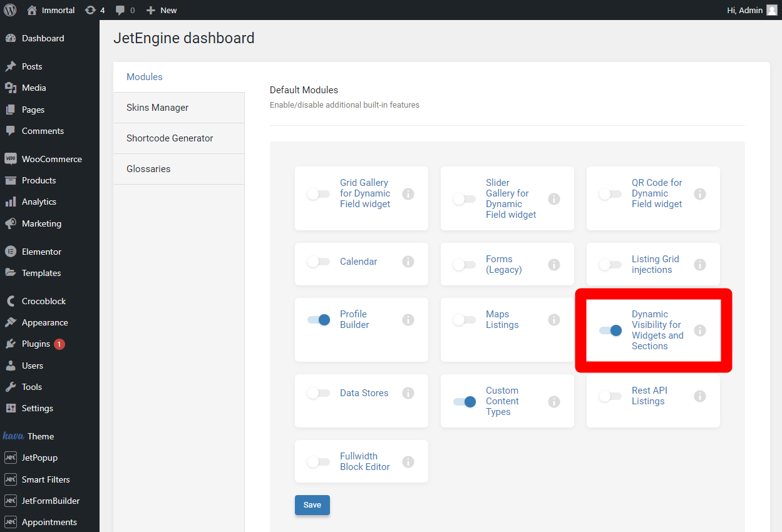
Task: Click the Posts pin icon
Action: pos(11,66)
